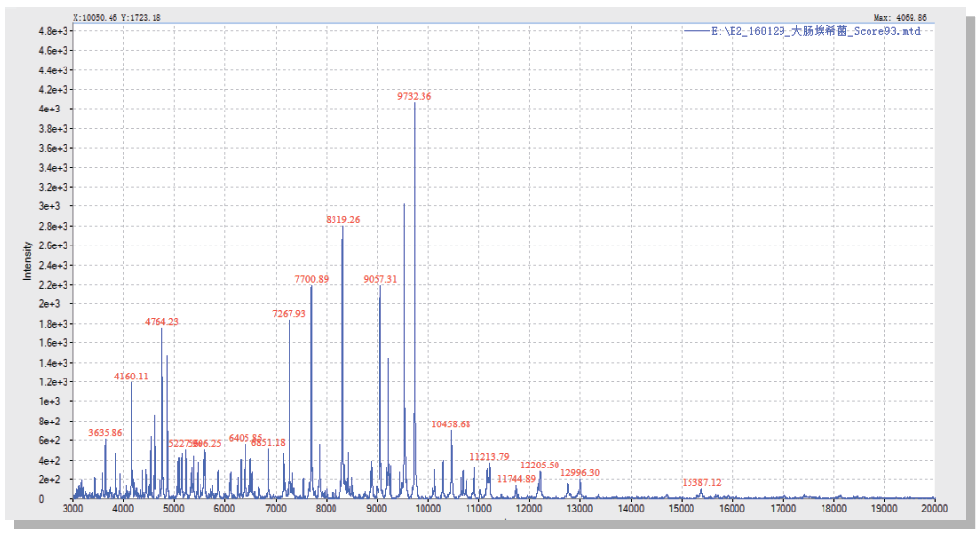This screenshot has width=980, height=534.
Task: Click the 9732.36 peak label
Action: (414, 96)
